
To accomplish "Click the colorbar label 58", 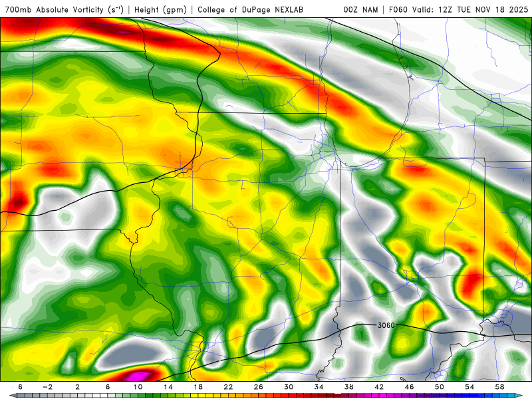I will pos(499,387).
